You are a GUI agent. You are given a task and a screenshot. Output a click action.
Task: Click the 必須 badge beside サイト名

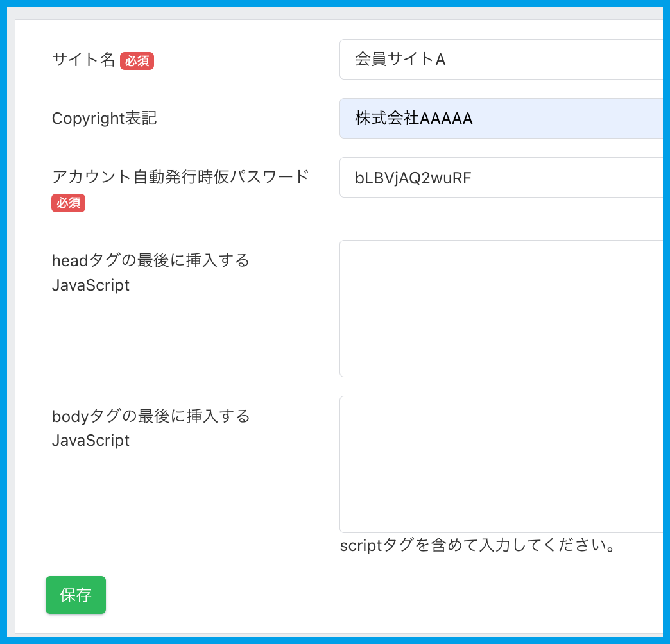tap(137, 61)
